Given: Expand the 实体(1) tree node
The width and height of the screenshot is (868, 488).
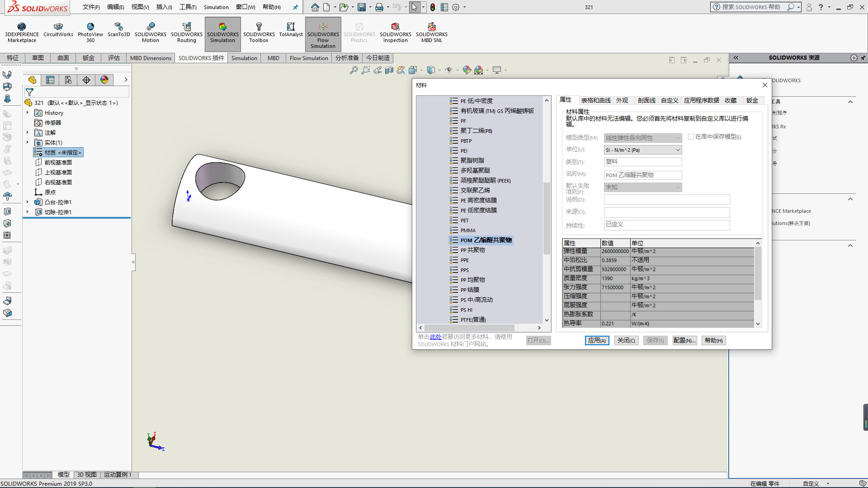Looking at the screenshot, I should (x=28, y=142).
